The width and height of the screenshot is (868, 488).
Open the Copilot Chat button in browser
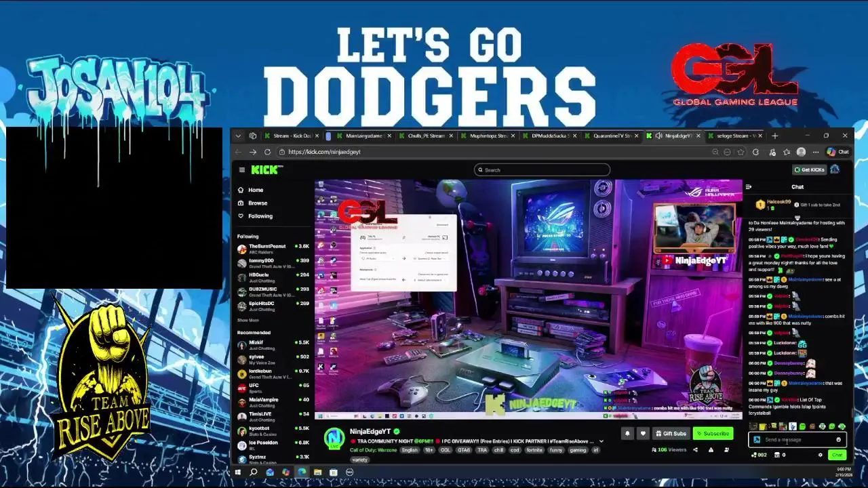pyautogui.click(x=838, y=152)
